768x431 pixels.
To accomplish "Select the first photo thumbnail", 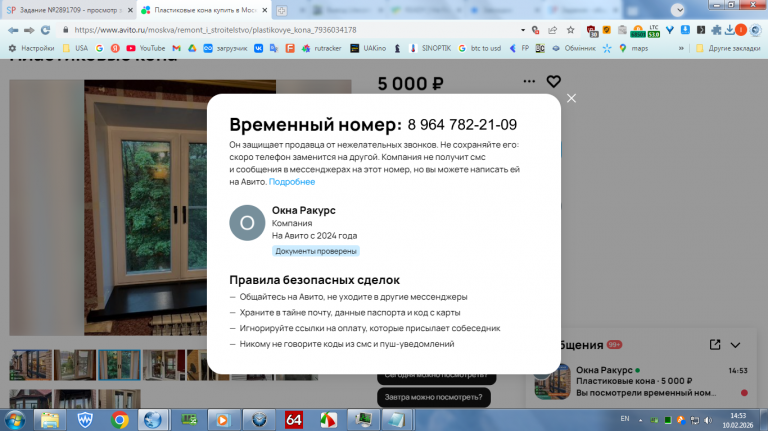I will click(x=30, y=365).
